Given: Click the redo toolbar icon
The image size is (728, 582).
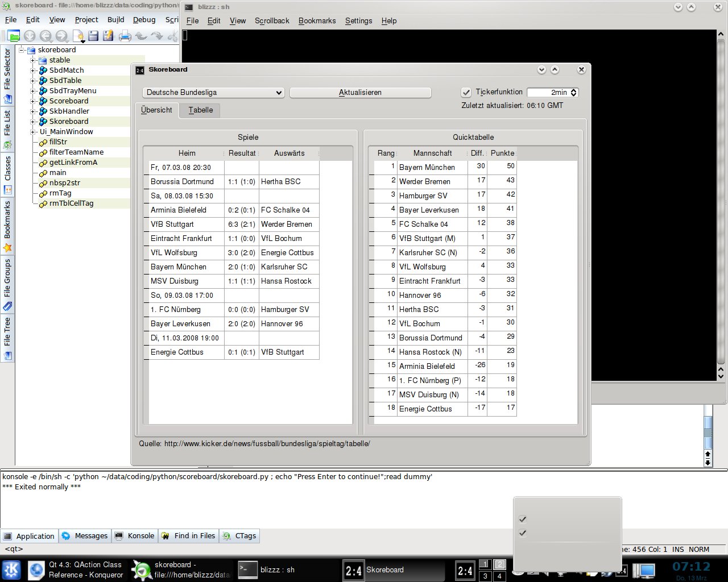Looking at the screenshot, I should tap(156, 36).
